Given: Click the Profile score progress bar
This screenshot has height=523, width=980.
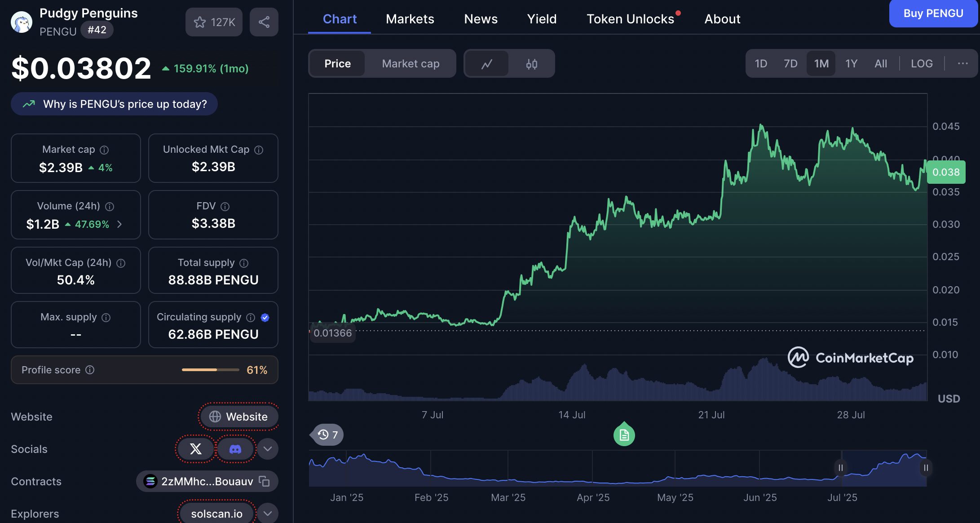Looking at the screenshot, I should pos(210,369).
